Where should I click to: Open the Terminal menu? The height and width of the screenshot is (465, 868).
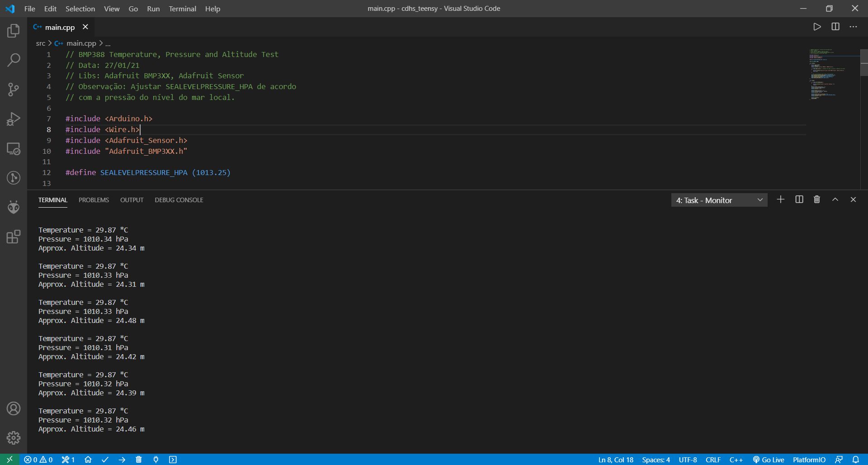182,9
